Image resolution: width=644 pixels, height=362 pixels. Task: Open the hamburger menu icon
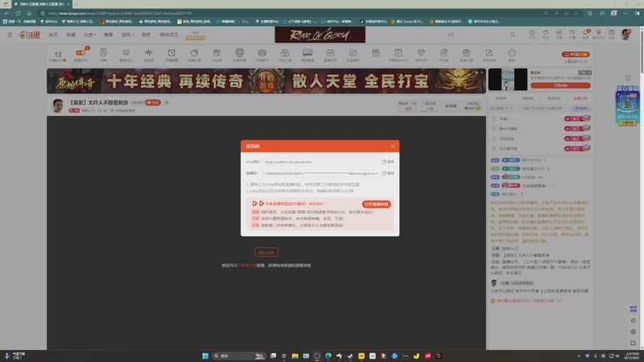coord(10,35)
